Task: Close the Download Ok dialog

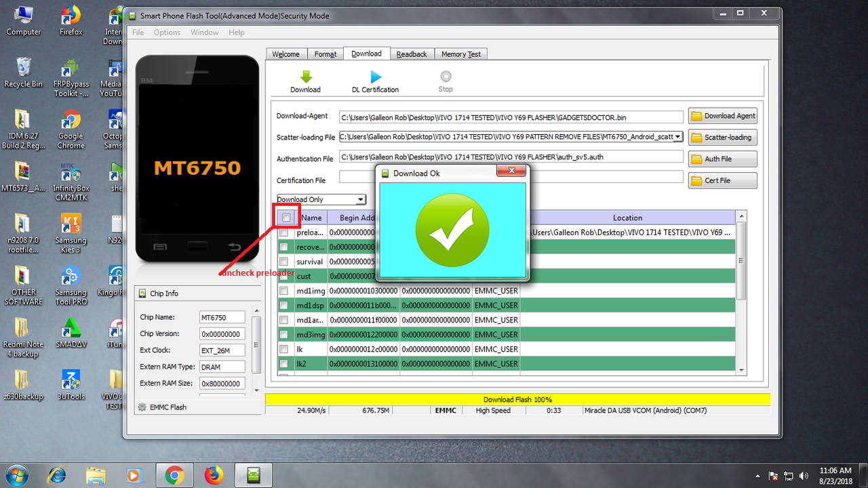Action: tap(511, 171)
